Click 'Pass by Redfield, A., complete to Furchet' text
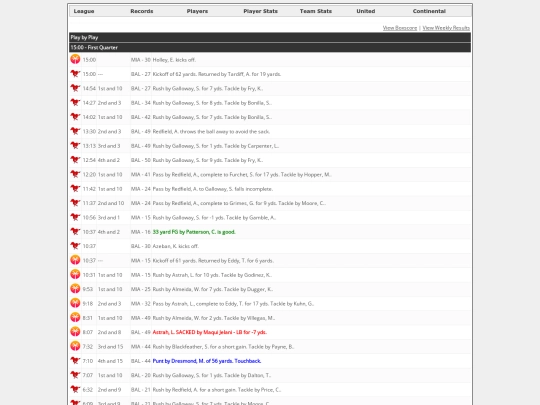The width and height of the screenshot is (540, 405). click(242, 175)
